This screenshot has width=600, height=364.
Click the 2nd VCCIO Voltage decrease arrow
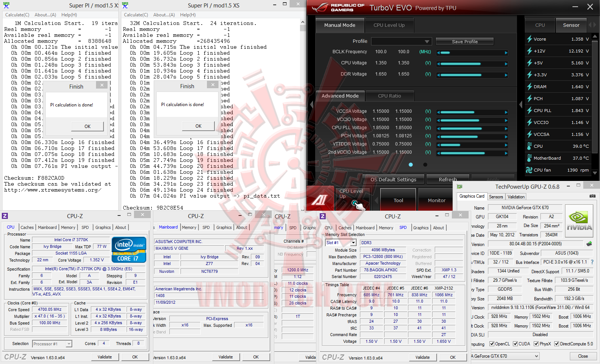(439, 153)
